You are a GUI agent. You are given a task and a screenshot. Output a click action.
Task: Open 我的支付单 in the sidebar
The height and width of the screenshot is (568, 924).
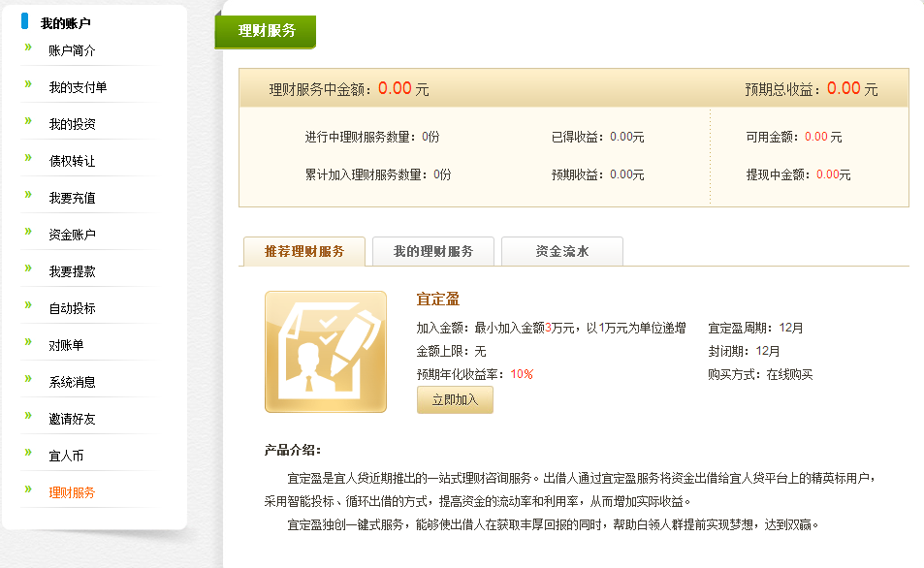[78, 87]
